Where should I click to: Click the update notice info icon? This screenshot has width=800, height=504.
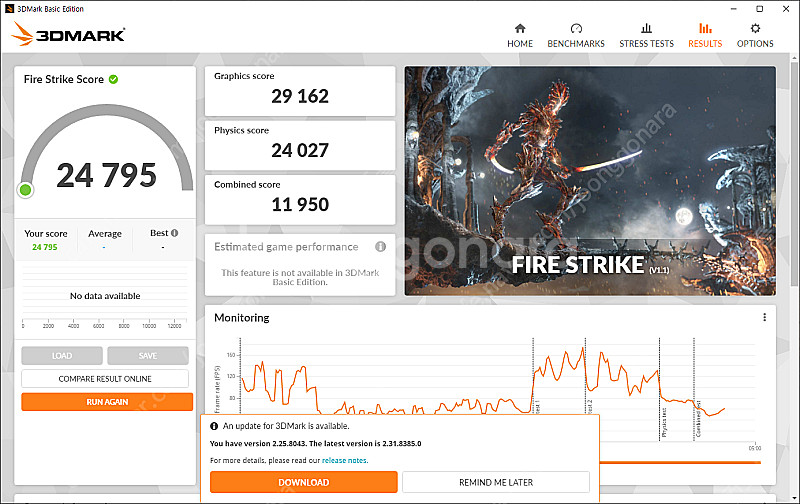click(x=214, y=426)
